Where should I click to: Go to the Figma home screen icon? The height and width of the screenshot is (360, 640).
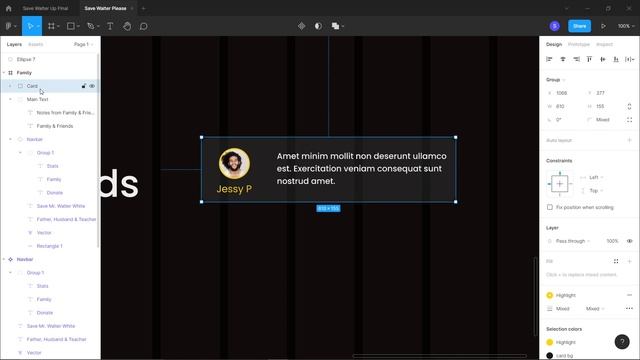pos(9,8)
